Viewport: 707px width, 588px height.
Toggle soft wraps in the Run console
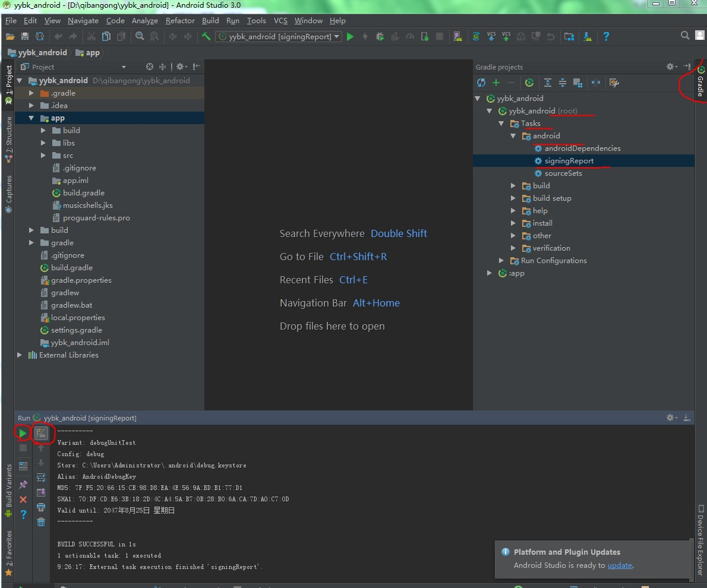click(41, 478)
